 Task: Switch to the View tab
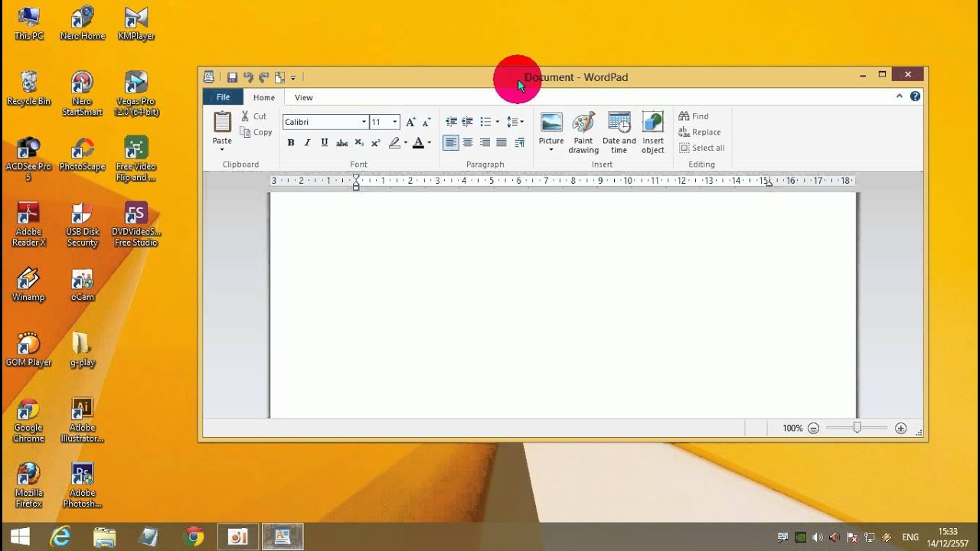(x=304, y=97)
